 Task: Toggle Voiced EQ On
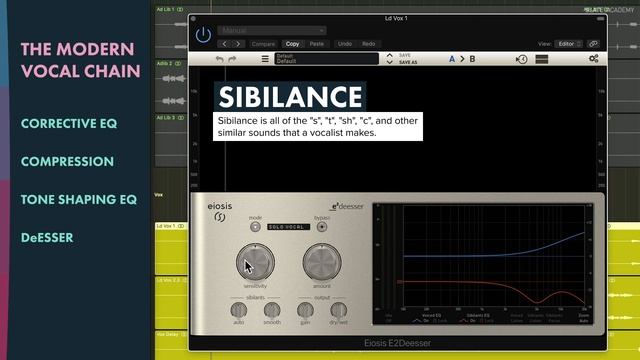pyautogui.click(x=426, y=321)
